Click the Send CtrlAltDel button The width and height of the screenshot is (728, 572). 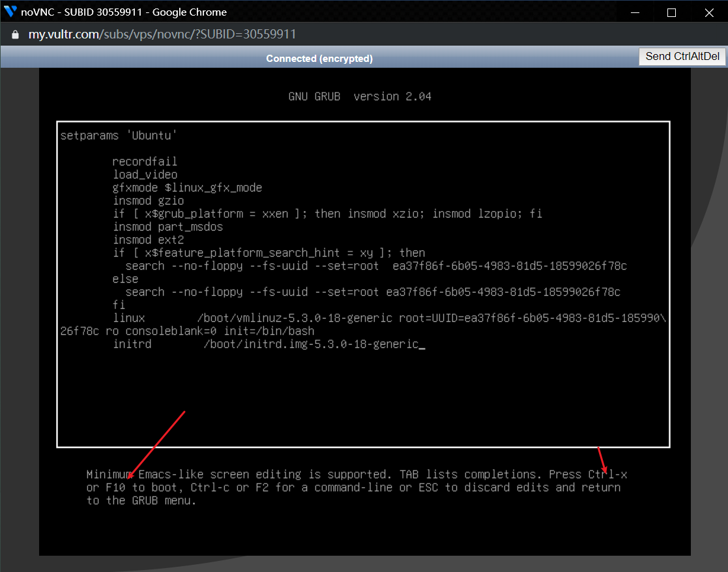[x=682, y=57]
